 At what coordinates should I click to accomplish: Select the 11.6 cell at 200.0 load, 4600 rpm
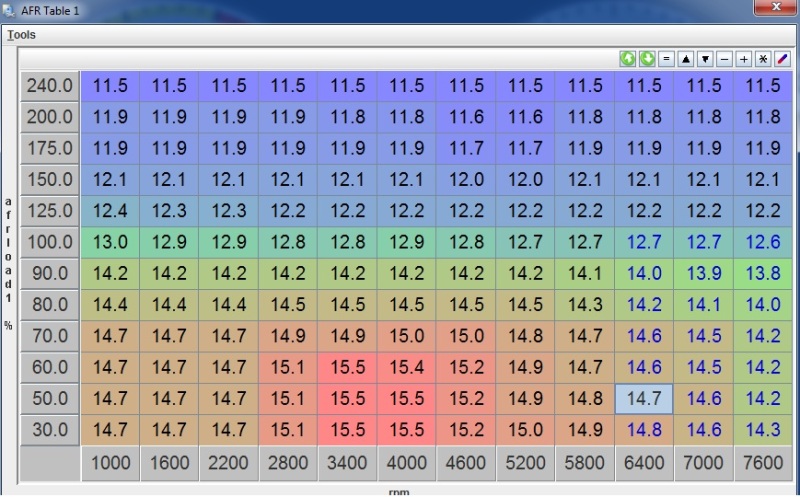point(466,117)
